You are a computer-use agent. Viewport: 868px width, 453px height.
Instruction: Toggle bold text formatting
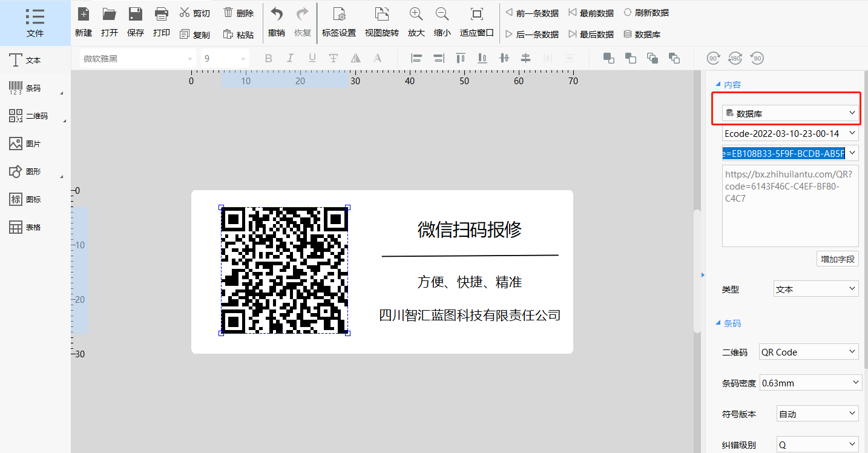(x=269, y=59)
